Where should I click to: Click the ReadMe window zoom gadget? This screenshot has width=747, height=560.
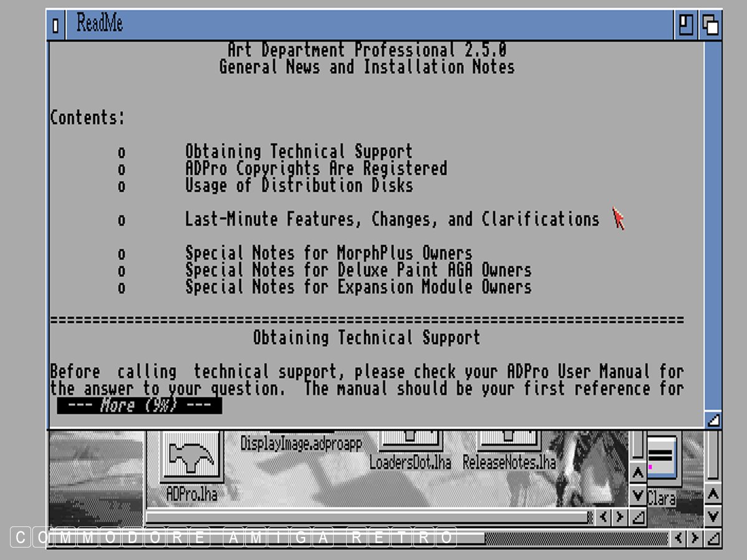[x=685, y=25]
